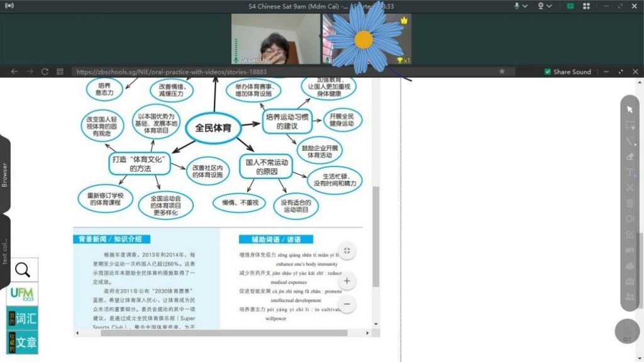The height and width of the screenshot is (362, 644).
Task: Select the eraser tool in whiteboard toolbar
Action: (630, 156)
